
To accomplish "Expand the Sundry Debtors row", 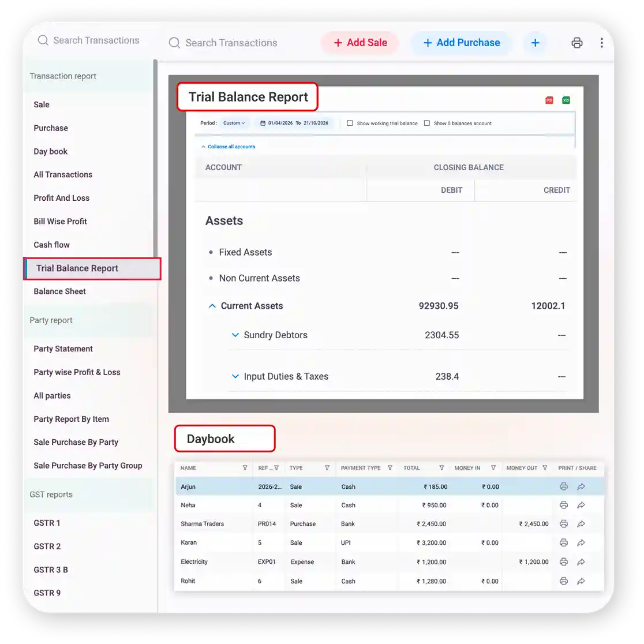I will (x=235, y=335).
